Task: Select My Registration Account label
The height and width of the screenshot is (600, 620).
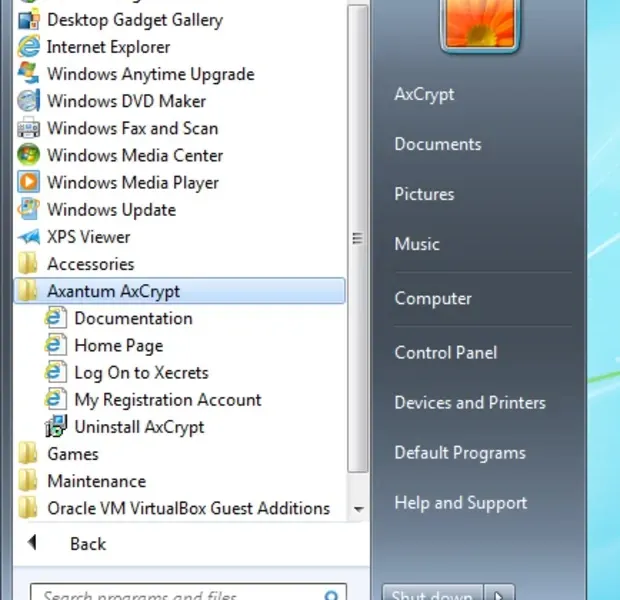Action: (168, 400)
